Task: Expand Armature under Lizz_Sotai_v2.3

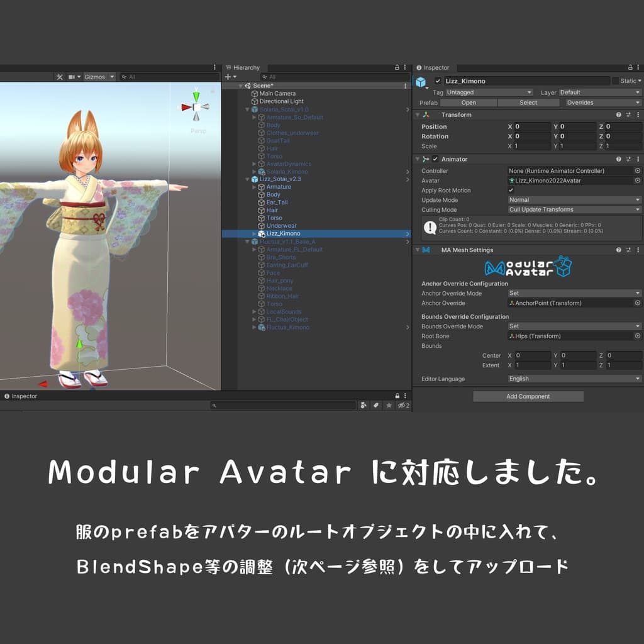Action: [x=254, y=187]
